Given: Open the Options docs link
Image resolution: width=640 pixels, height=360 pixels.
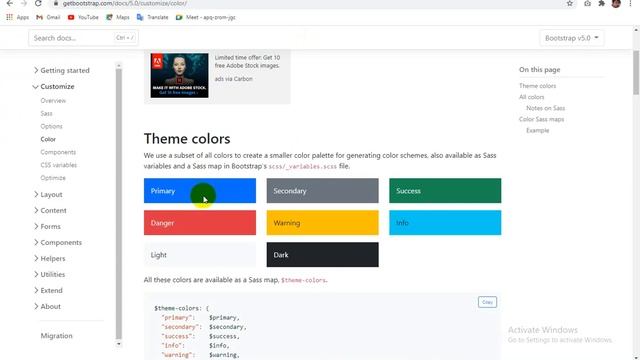Looking at the screenshot, I should (51, 126).
